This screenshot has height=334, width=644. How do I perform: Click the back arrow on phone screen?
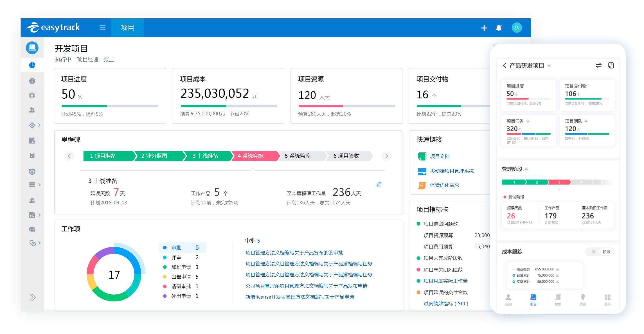504,66
